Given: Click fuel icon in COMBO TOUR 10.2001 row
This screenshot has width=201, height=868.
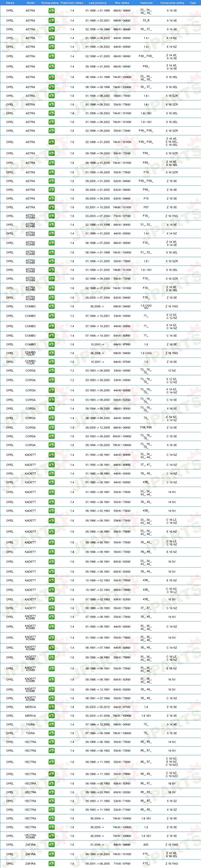Looking at the screenshot, I should [x=52, y=362].
